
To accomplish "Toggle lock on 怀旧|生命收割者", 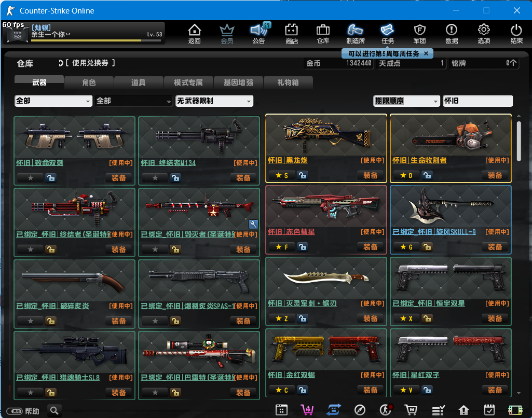I will (x=427, y=175).
